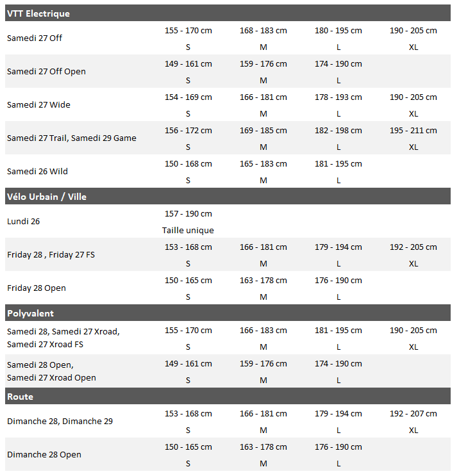The image size is (459, 476).
Task: Click the 195 - 211 cm height range
Action: click(x=413, y=130)
